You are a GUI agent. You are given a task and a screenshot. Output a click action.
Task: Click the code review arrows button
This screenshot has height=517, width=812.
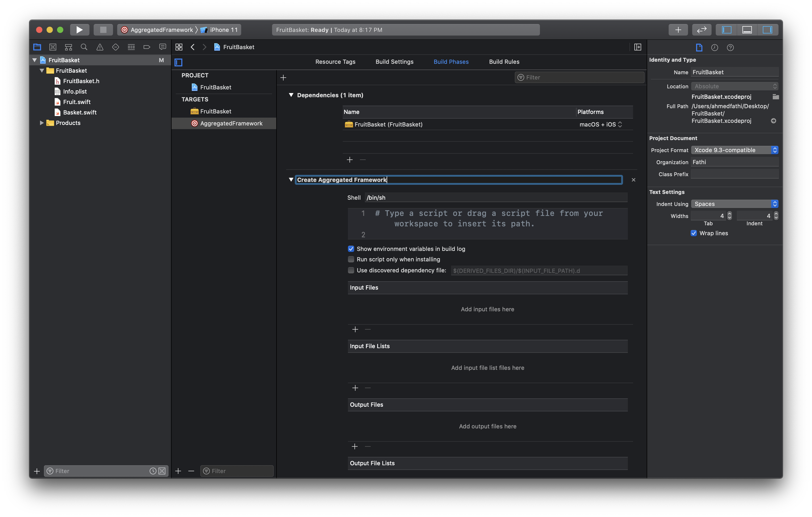(702, 30)
